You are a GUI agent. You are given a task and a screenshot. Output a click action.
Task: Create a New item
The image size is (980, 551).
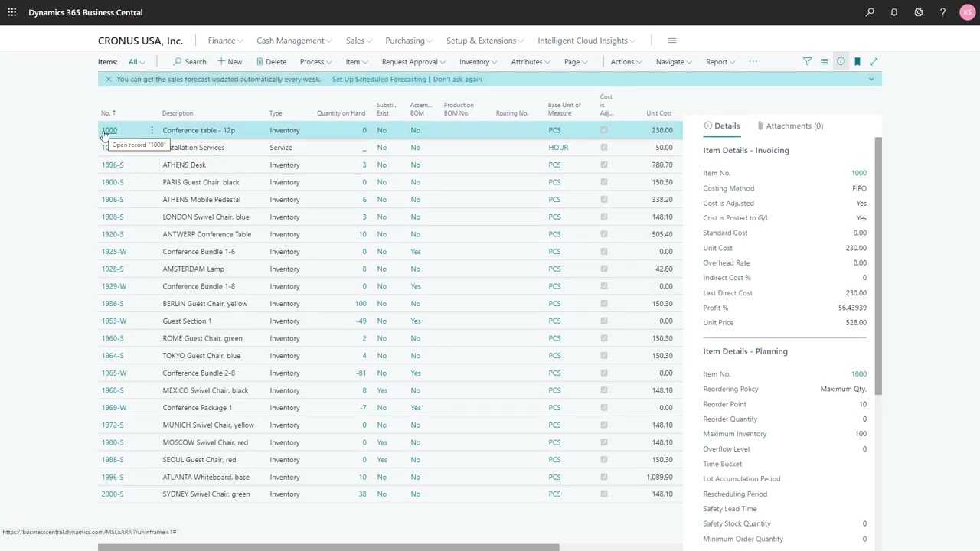[x=230, y=62]
